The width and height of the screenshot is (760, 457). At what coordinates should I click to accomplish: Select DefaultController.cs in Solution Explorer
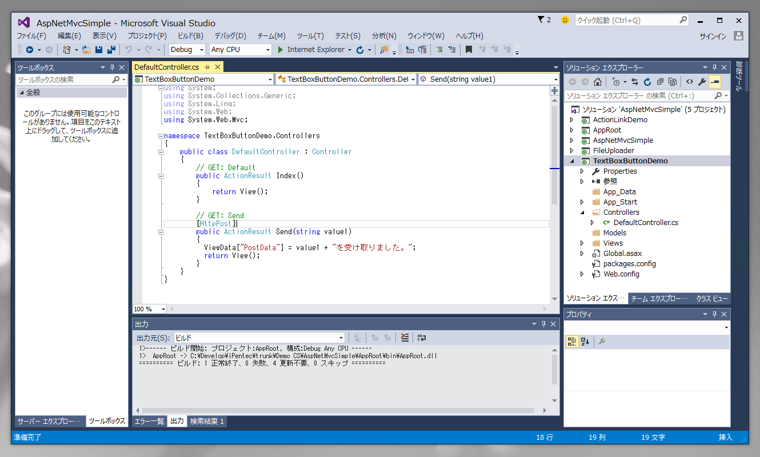click(646, 222)
